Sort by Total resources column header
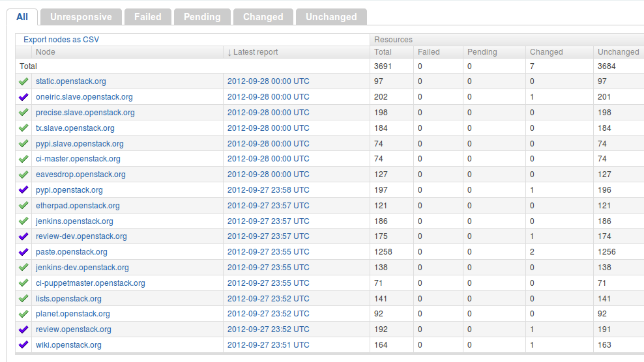Image resolution: width=644 pixels, height=362 pixels. point(383,52)
